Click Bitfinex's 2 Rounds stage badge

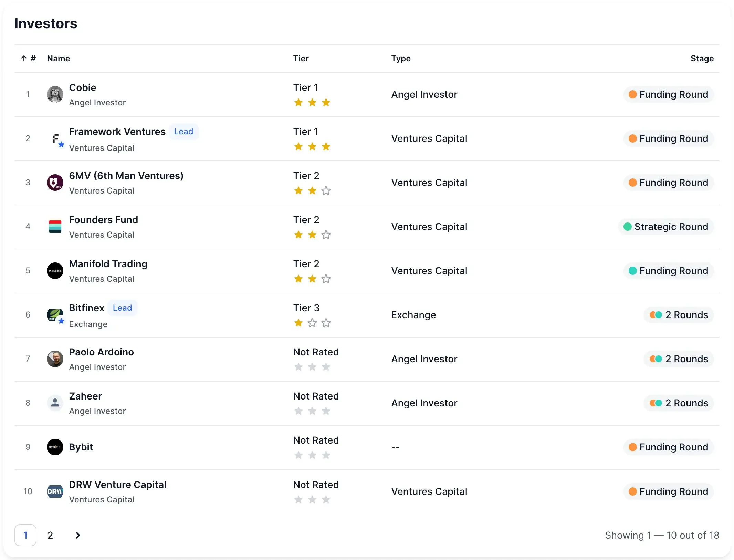679,315
